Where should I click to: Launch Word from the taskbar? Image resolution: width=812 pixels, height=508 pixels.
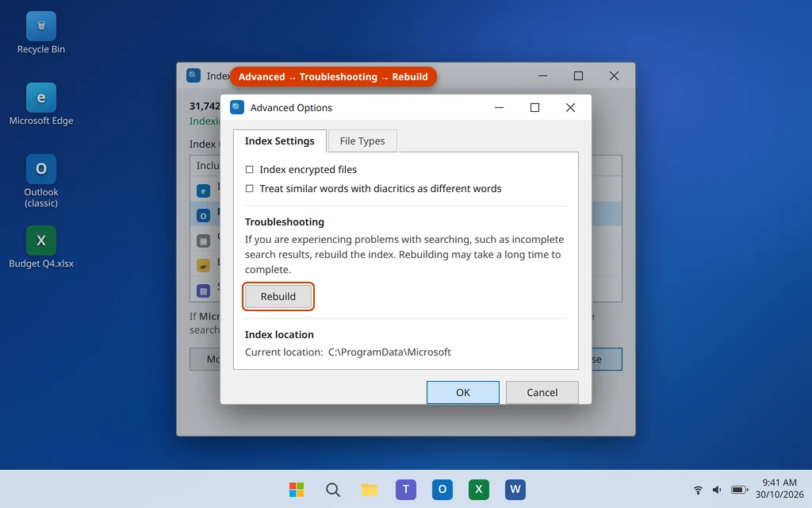tap(515, 489)
